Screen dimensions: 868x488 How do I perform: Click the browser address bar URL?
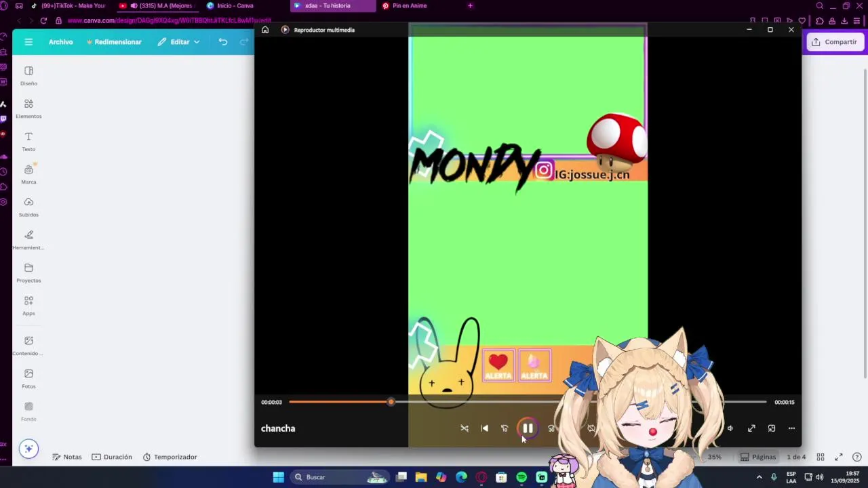(170, 20)
